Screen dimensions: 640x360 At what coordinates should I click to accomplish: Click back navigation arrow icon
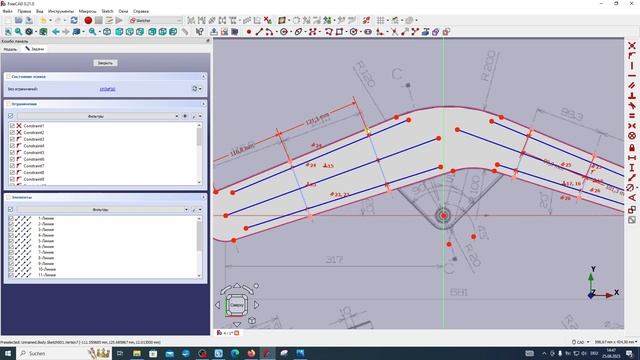tap(56, 31)
